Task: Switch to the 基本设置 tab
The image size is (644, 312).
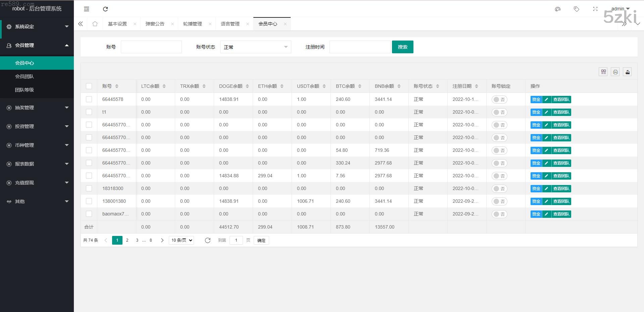Action: tap(117, 24)
